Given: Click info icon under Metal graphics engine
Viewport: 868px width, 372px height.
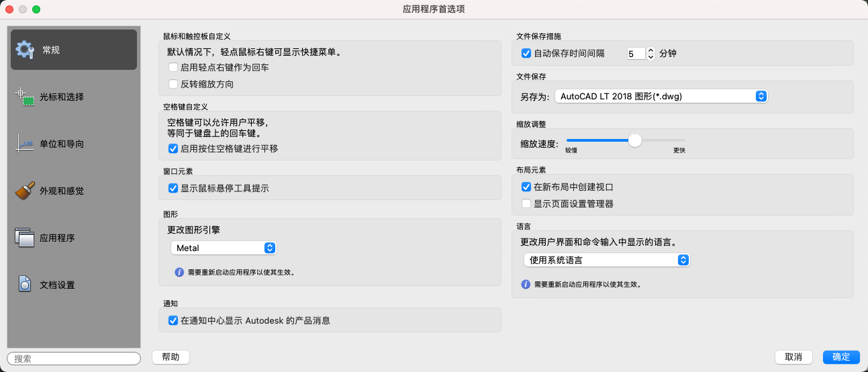Looking at the screenshot, I should coord(179,273).
